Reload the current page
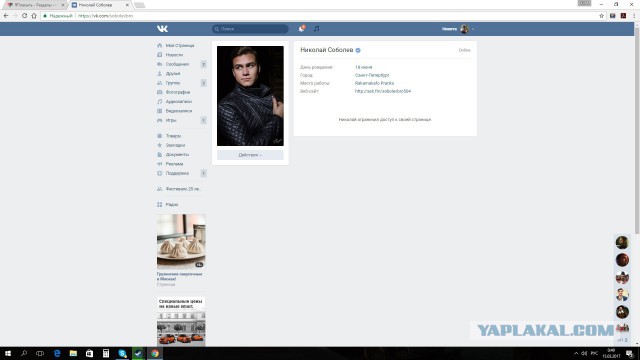The width and height of the screenshot is (640, 360). click(x=24, y=16)
